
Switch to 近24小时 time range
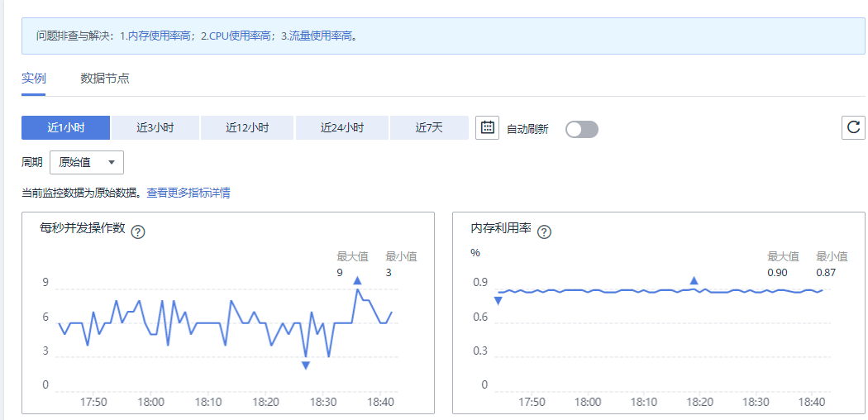click(x=342, y=127)
